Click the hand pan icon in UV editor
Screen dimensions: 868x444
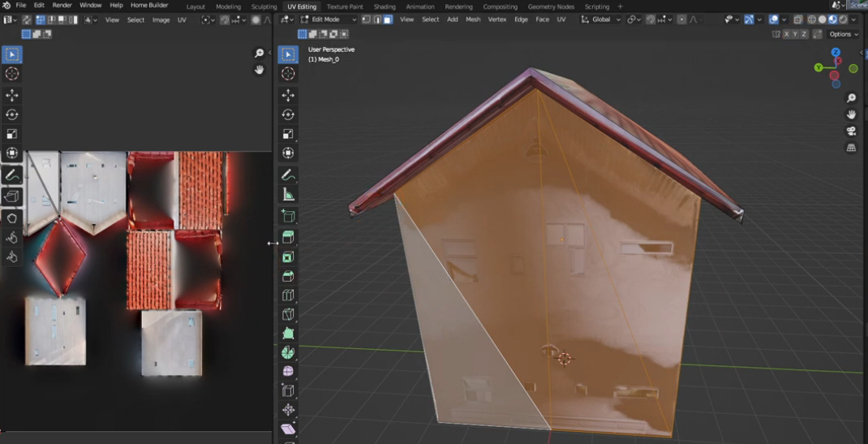click(260, 70)
